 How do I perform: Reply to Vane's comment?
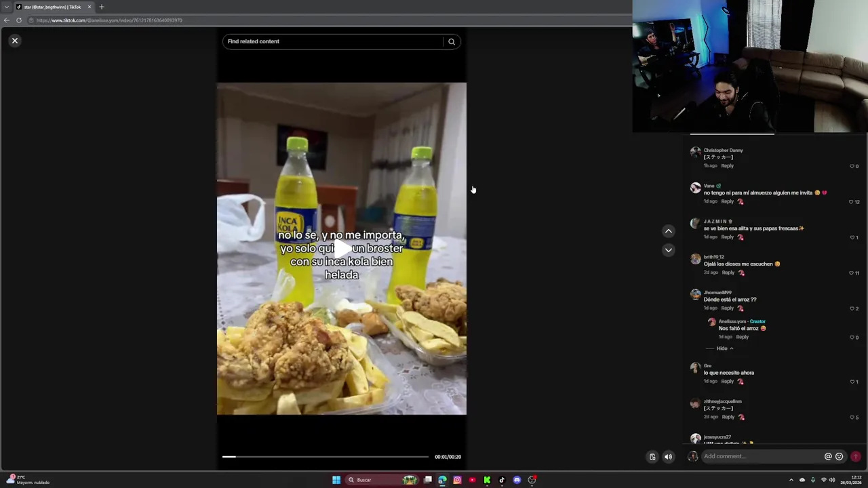727,201
